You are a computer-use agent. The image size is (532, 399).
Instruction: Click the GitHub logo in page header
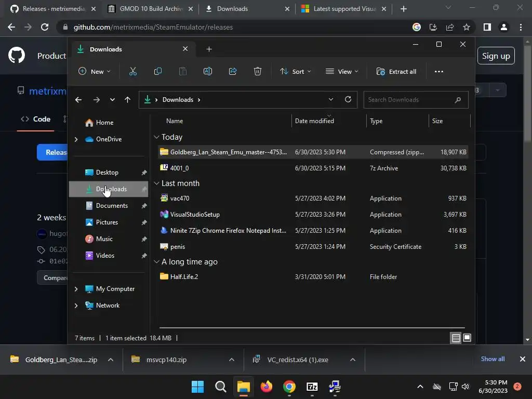(x=16, y=55)
